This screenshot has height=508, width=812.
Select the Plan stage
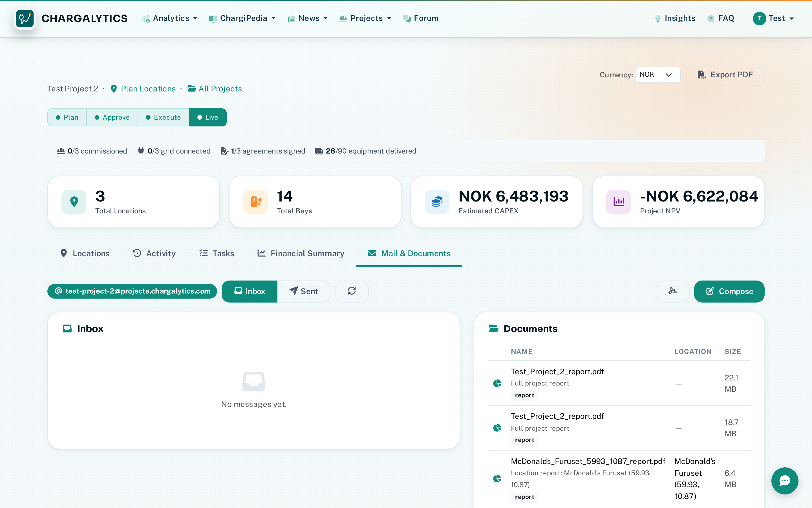(x=67, y=117)
